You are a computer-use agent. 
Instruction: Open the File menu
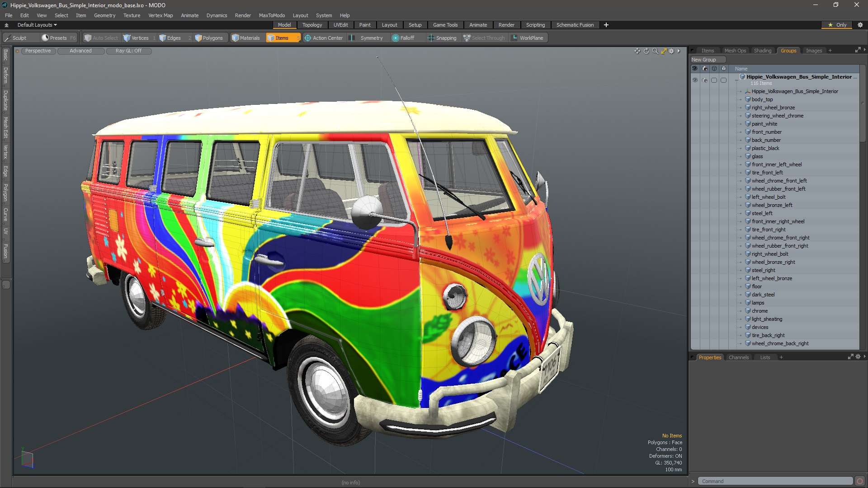pyautogui.click(x=9, y=15)
